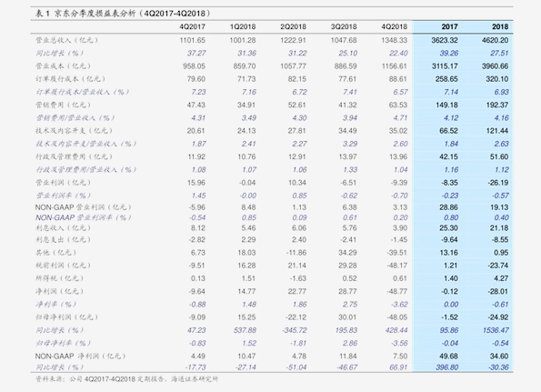The image size is (541, 392).
Task: Select the 3623.32 total revenue 2017 cell
Action: click(x=445, y=40)
